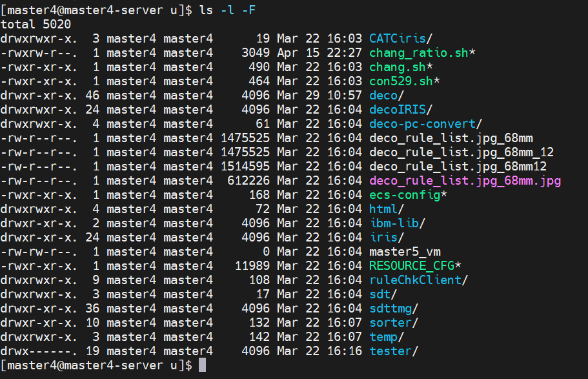Click the tester directory name

tap(390, 351)
